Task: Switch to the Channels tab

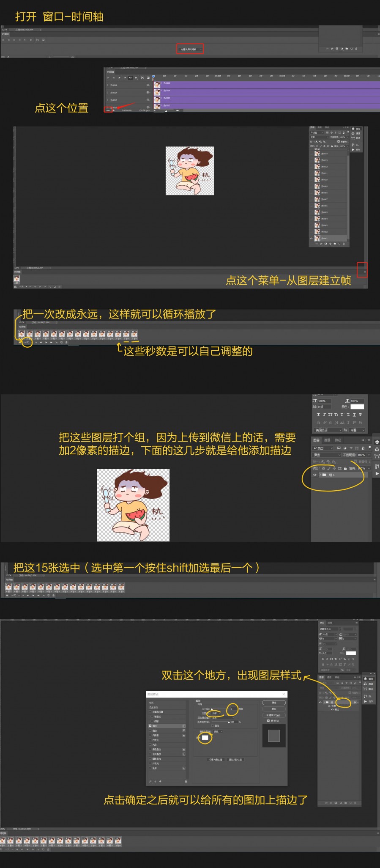Action: pos(327,440)
